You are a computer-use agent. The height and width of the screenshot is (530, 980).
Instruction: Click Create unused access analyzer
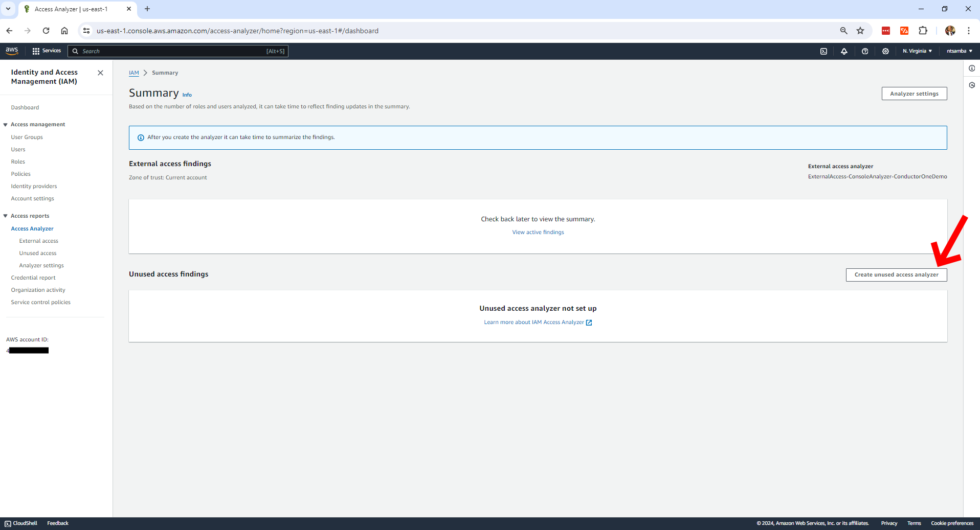click(896, 274)
